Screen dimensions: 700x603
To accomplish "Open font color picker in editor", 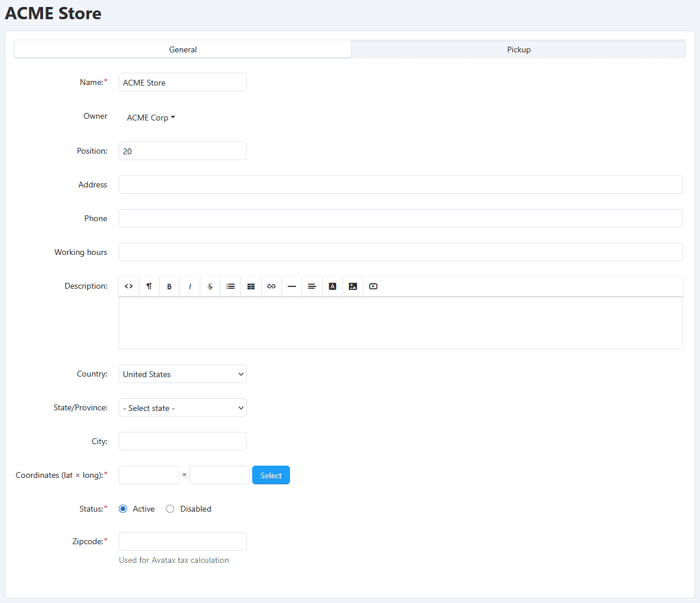I will tap(333, 286).
